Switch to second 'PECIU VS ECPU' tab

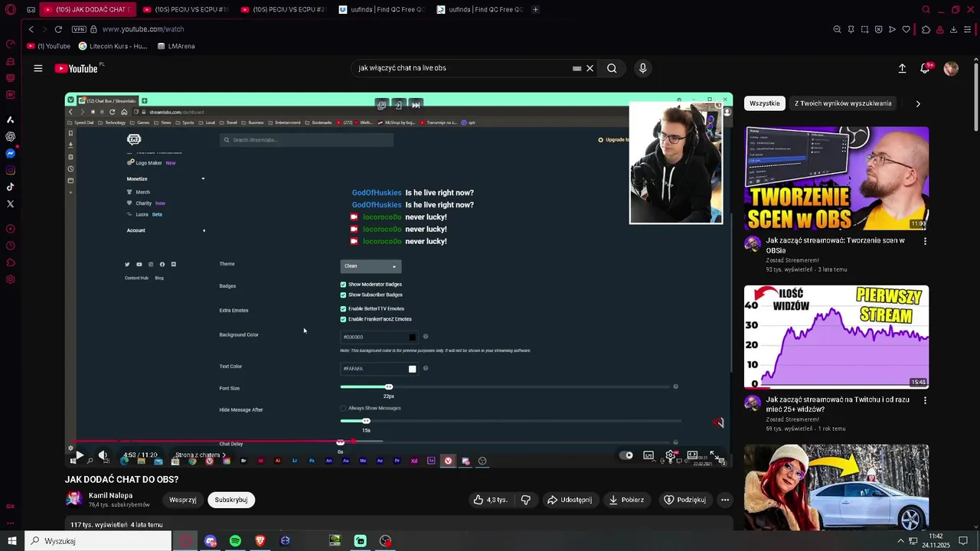(283, 9)
